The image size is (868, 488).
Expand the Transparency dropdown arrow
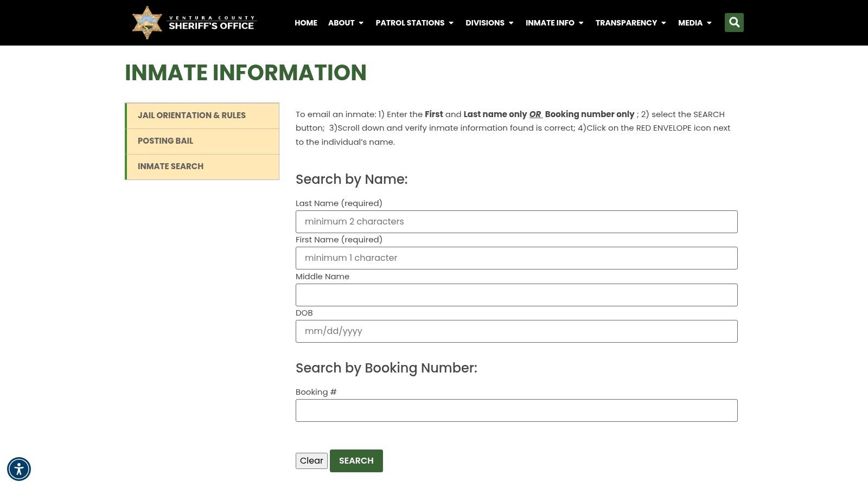(x=663, y=23)
